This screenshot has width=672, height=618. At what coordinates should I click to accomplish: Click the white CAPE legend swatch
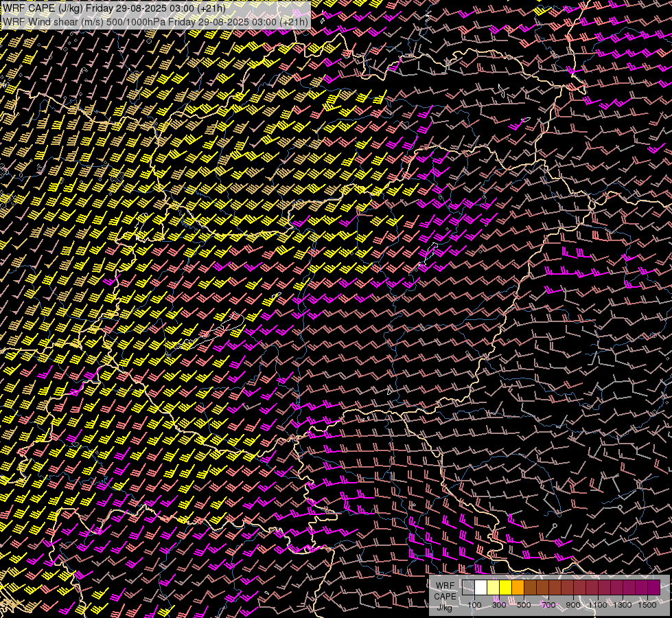481,588
